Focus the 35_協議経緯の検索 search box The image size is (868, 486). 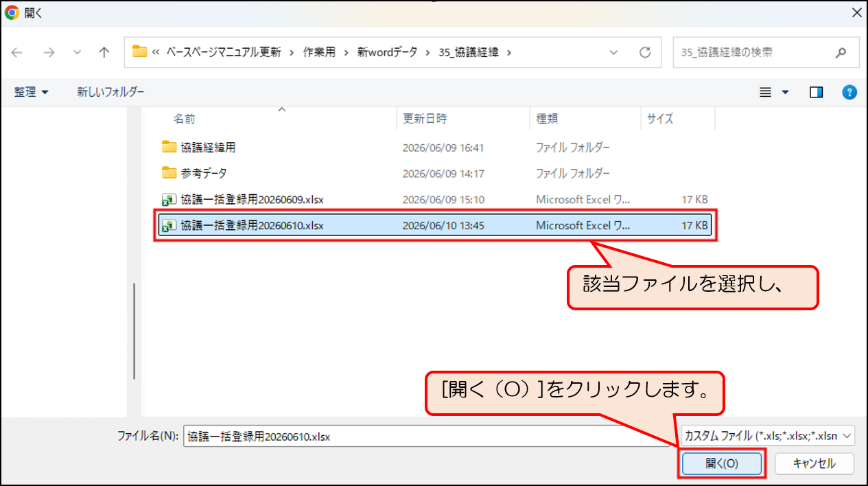(766, 52)
